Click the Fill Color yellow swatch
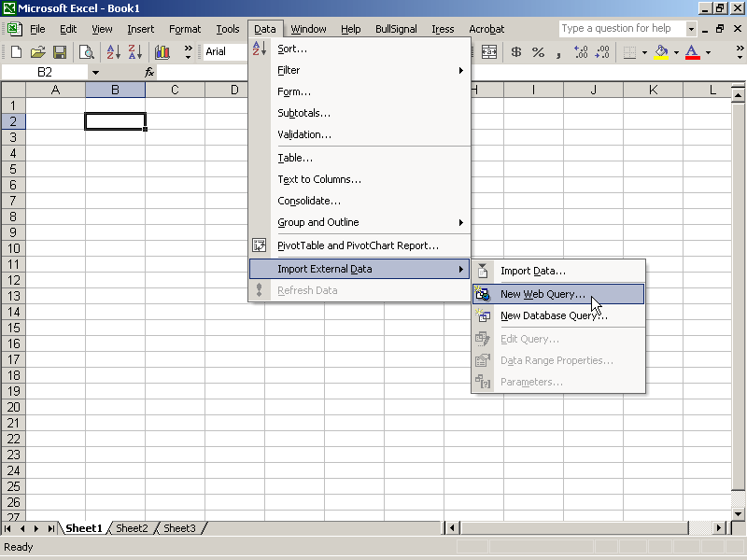Screen dimensions: 747x560 tap(659, 56)
